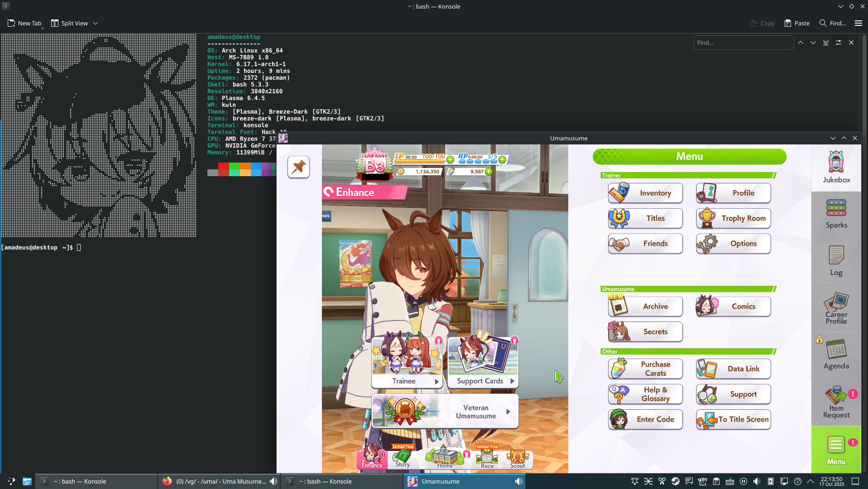Open the Trainee enhance card

(407, 362)
